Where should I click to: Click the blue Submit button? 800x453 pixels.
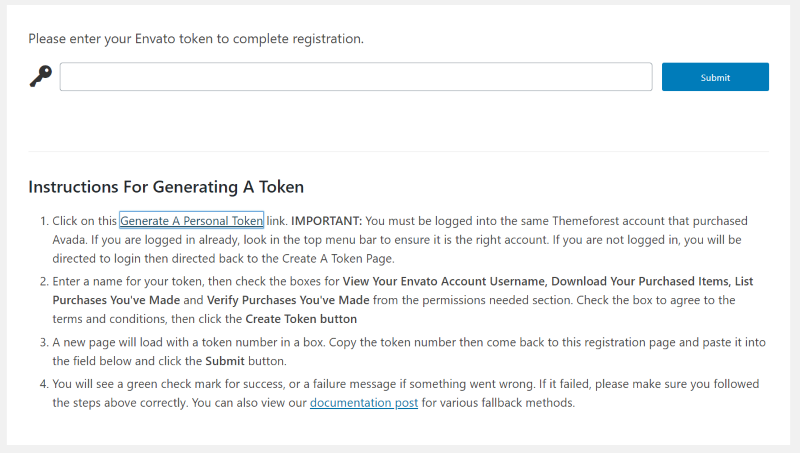point(715,77)
